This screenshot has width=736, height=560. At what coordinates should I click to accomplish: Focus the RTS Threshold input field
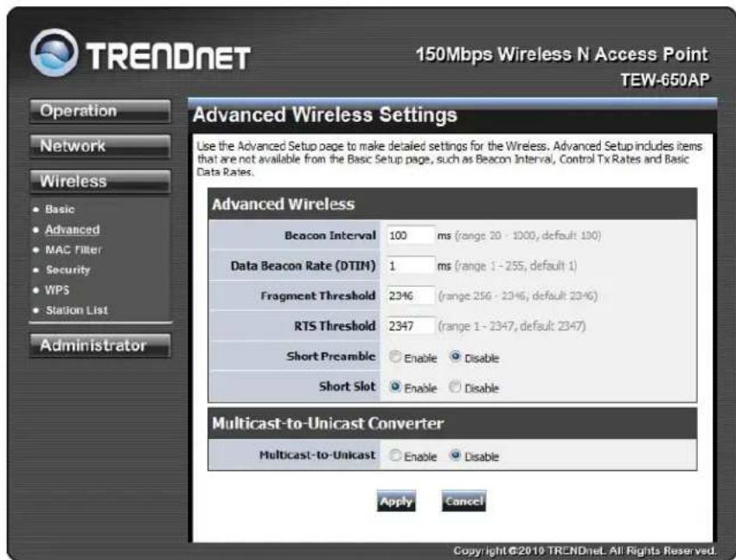410,326
